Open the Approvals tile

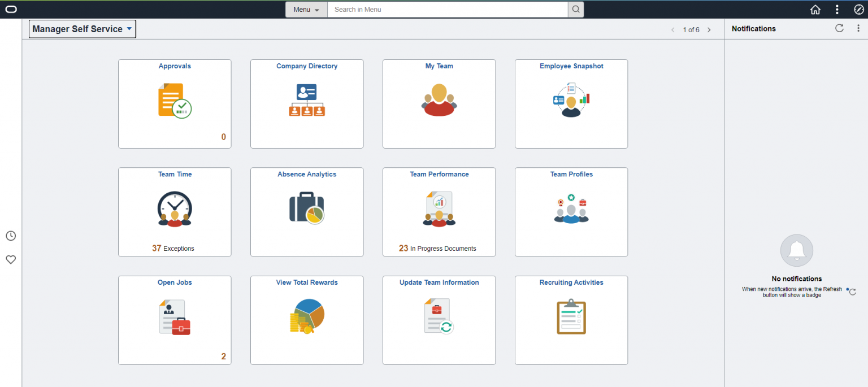[x=174, y=103]
